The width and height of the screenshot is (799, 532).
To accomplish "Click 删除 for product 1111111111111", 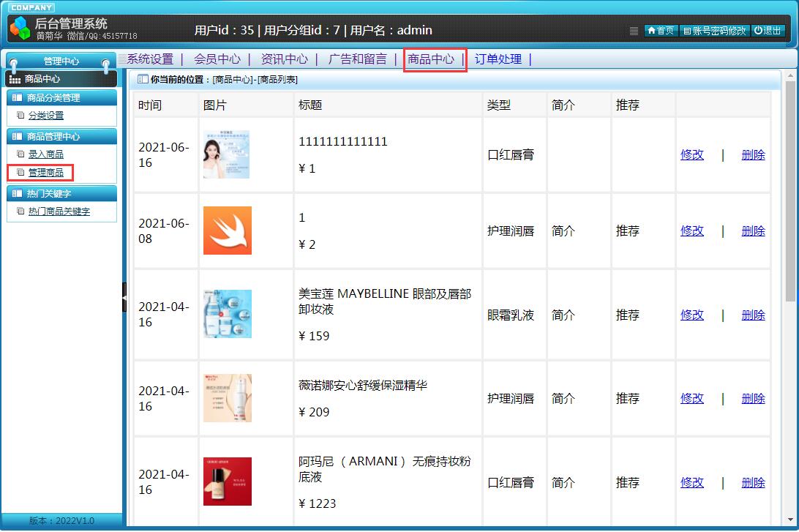I will [x=753, y=155].
